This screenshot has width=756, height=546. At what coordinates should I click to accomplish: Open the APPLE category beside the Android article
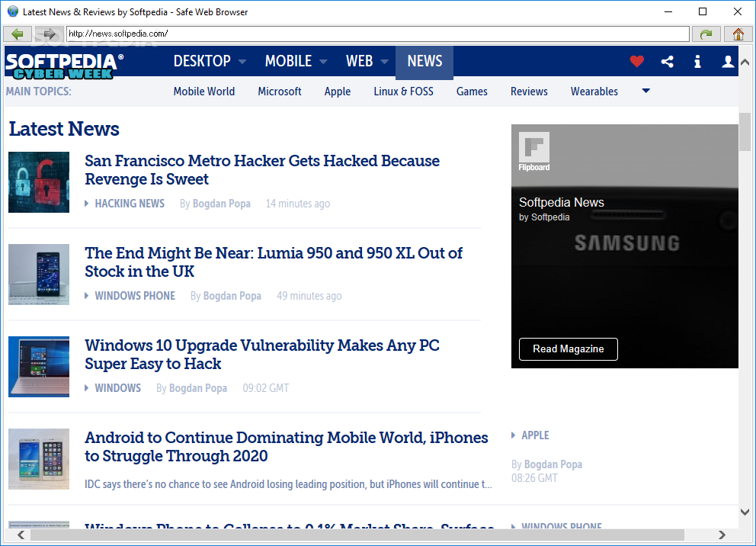[535, 435]
